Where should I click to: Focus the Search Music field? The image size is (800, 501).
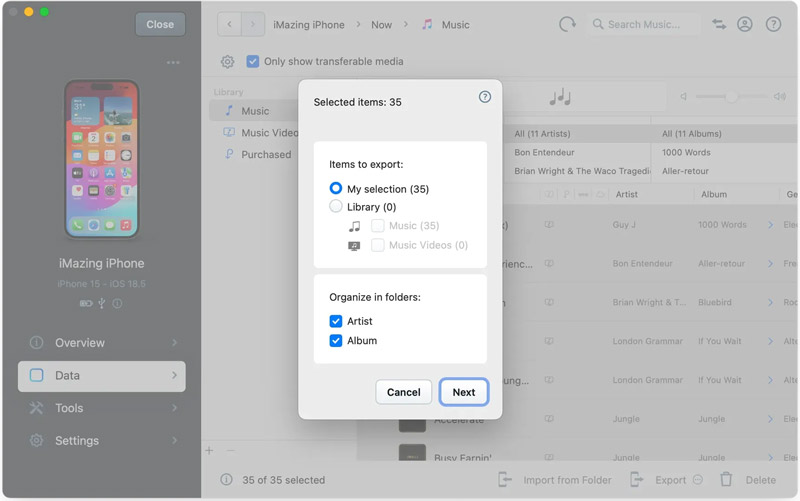coord(645,24)
